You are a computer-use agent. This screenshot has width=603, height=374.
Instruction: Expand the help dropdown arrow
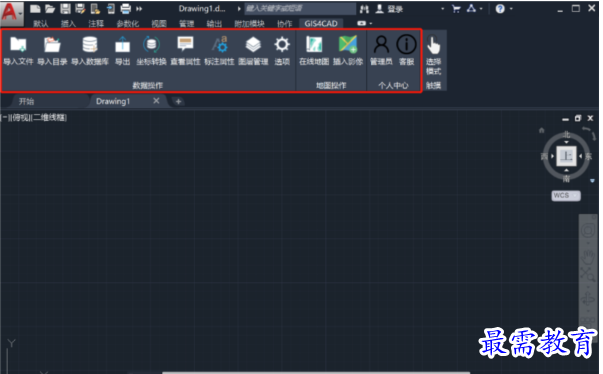click(511, 8)
